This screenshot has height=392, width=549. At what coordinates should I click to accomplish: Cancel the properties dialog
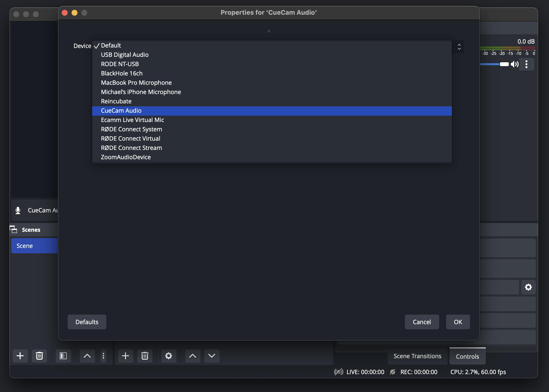(422, 322)
